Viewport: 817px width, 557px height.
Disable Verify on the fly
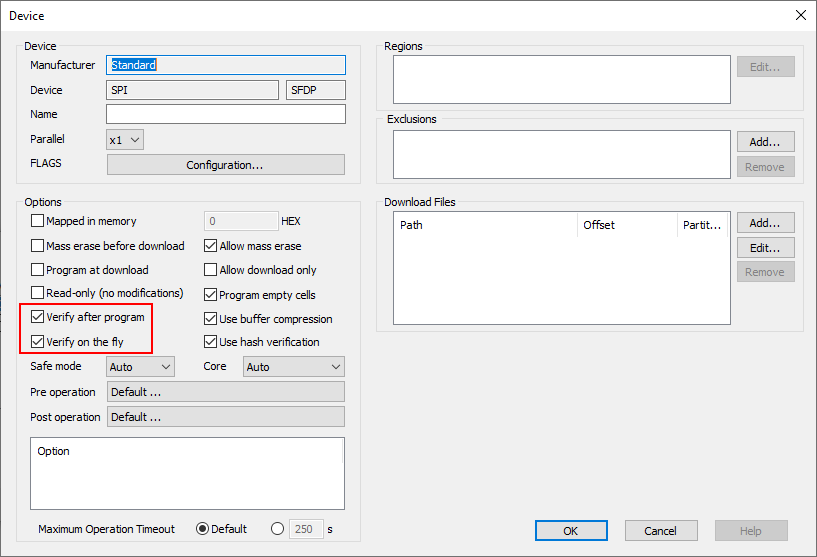coord(38,342)
